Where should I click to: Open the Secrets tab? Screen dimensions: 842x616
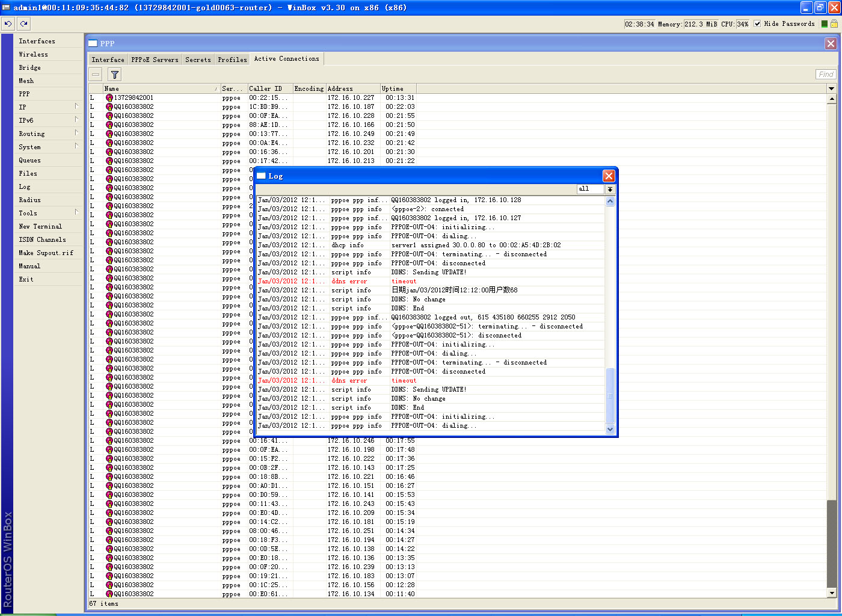click(198, 60)
